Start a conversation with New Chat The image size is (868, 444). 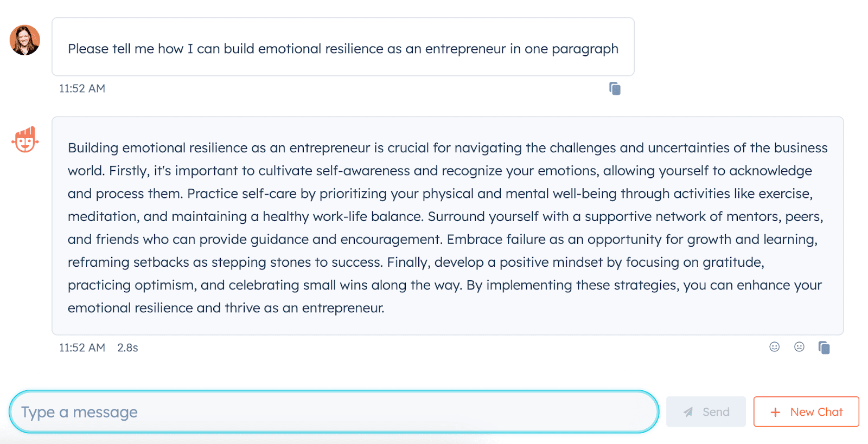coord(806,412)
